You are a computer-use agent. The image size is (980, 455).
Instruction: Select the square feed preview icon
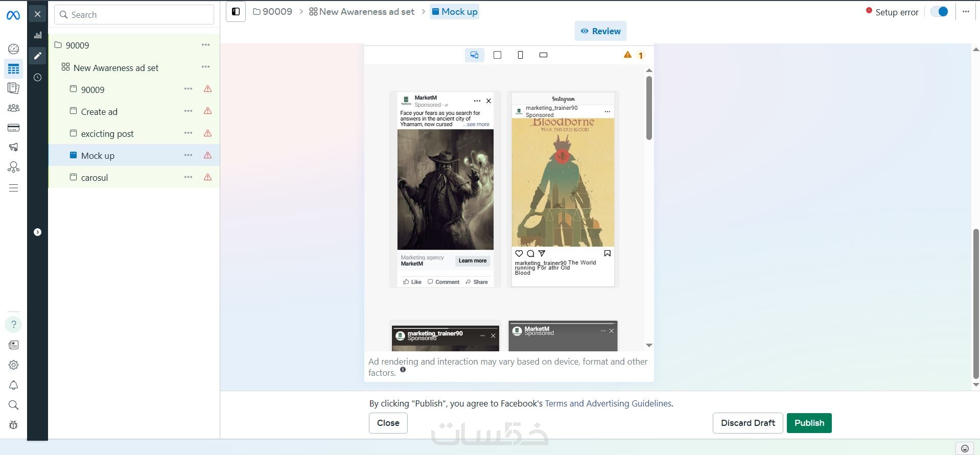click(497, 55)
